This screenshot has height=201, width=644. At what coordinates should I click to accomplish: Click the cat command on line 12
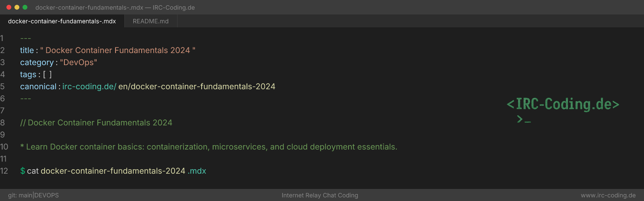[x=33, y=171]
